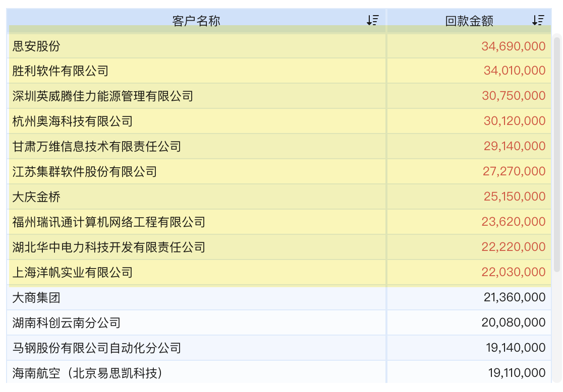The width and height of the screenshot is (563, 392).
Task: Click the amount 34,690,000
Action: pos(514,46)
